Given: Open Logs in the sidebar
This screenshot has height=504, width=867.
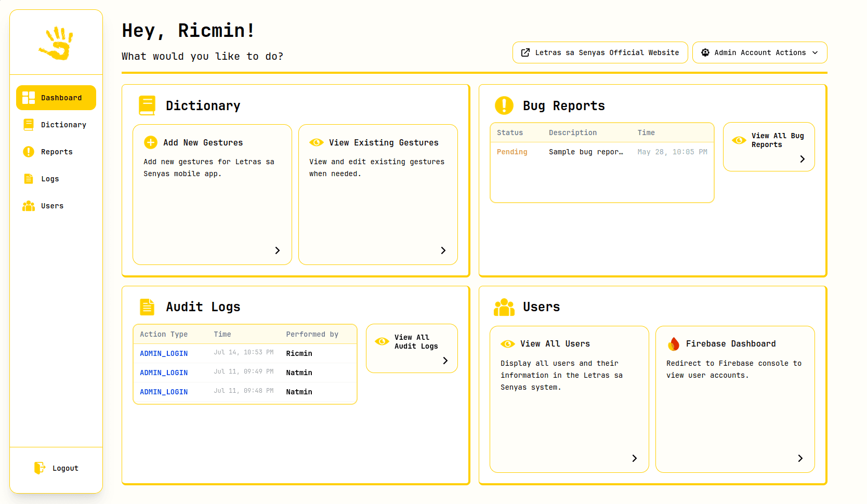Looking at the screenshot, I should [56, 179].
